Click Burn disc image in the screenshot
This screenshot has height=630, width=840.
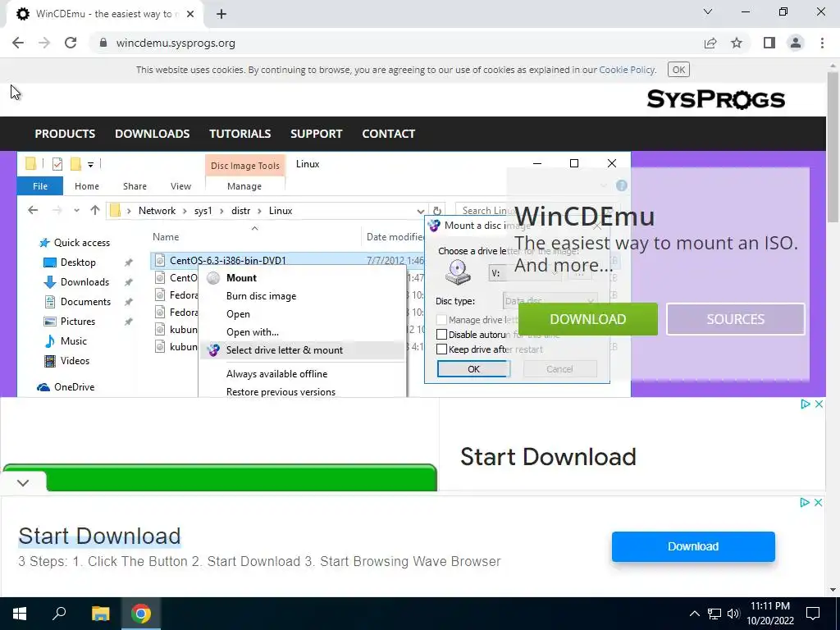tap(261, 296)
